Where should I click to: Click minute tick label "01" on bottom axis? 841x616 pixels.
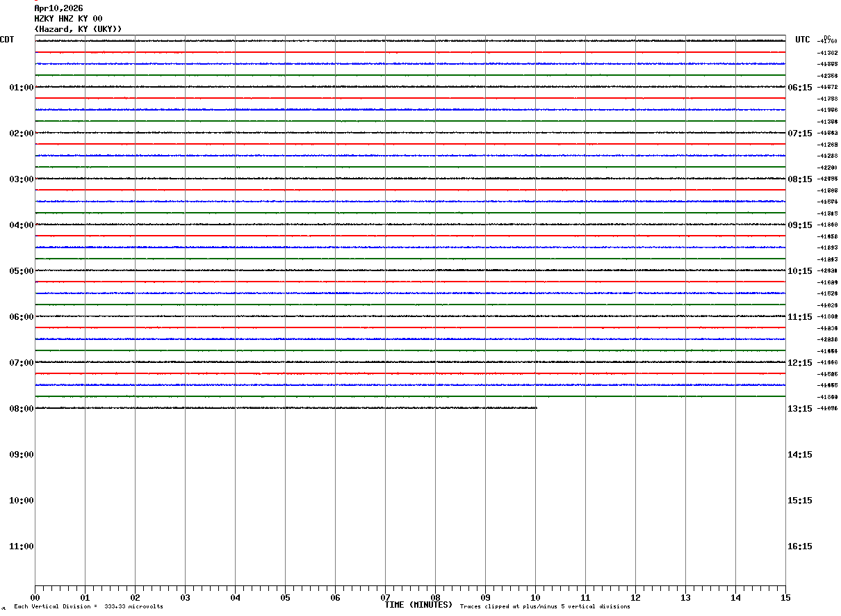(x=85, y=598)
